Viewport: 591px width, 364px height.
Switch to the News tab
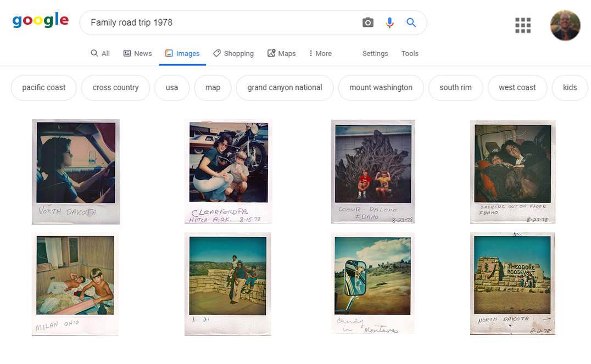click(x=137, y=53)
